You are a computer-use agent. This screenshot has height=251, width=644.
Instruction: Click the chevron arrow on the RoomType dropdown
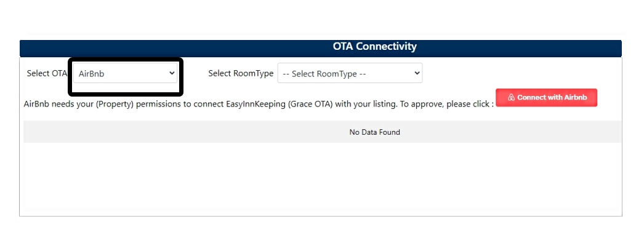click(417, 73)
